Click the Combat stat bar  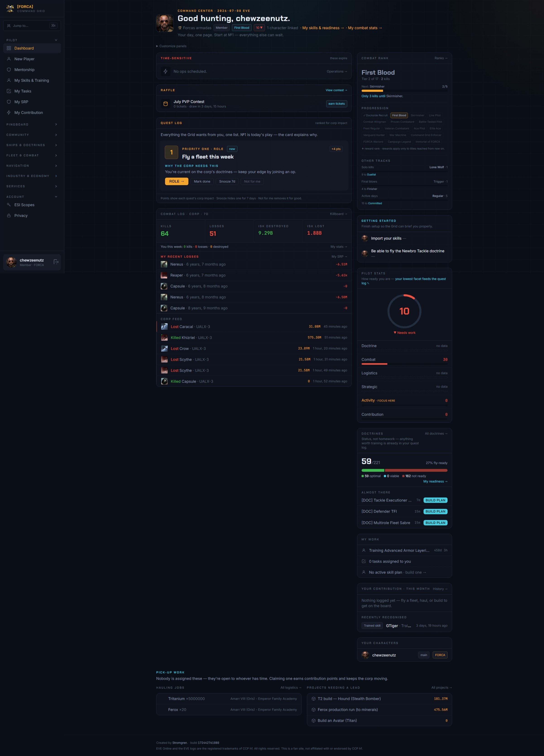point(404,364)
